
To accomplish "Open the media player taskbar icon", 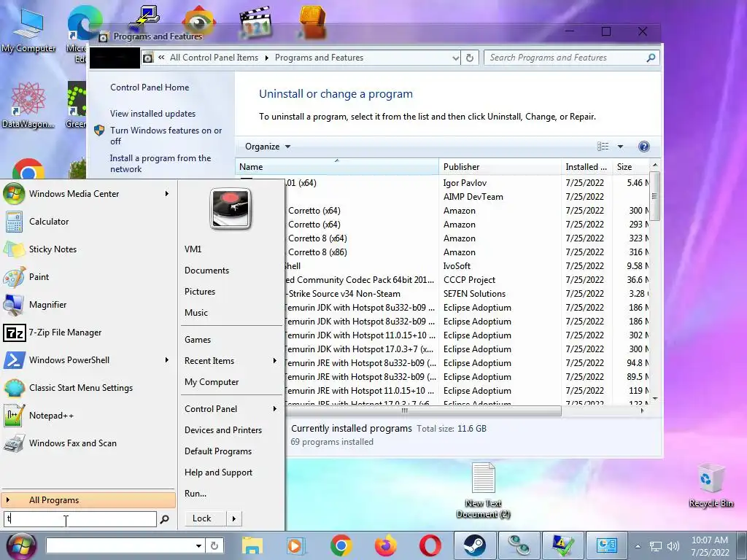I will [295, 545].
